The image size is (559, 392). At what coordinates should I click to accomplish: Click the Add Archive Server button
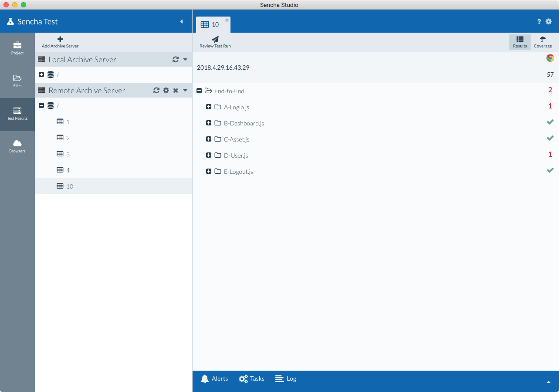(60, 42)
